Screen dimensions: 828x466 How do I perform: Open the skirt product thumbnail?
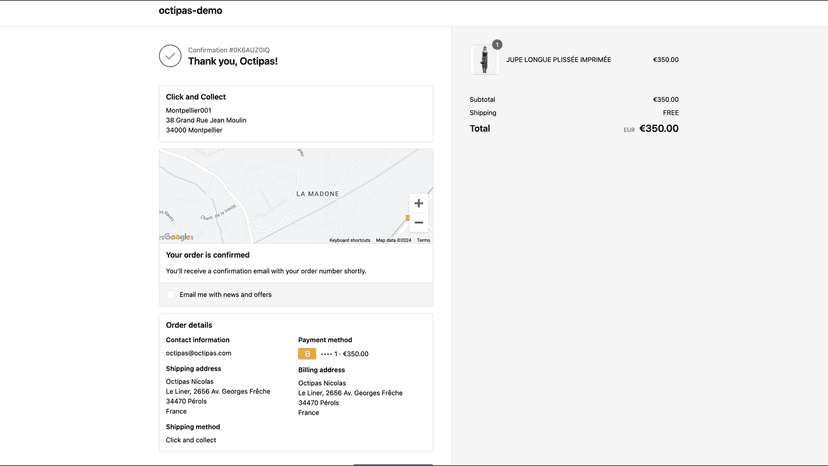484,60
